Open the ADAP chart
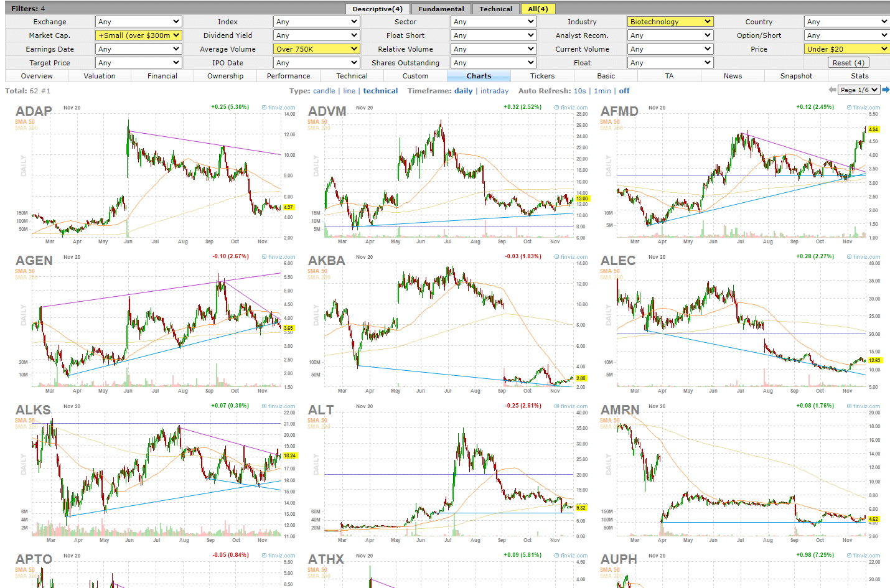This screenshot has width=890, height=588. tap(155, 174)
